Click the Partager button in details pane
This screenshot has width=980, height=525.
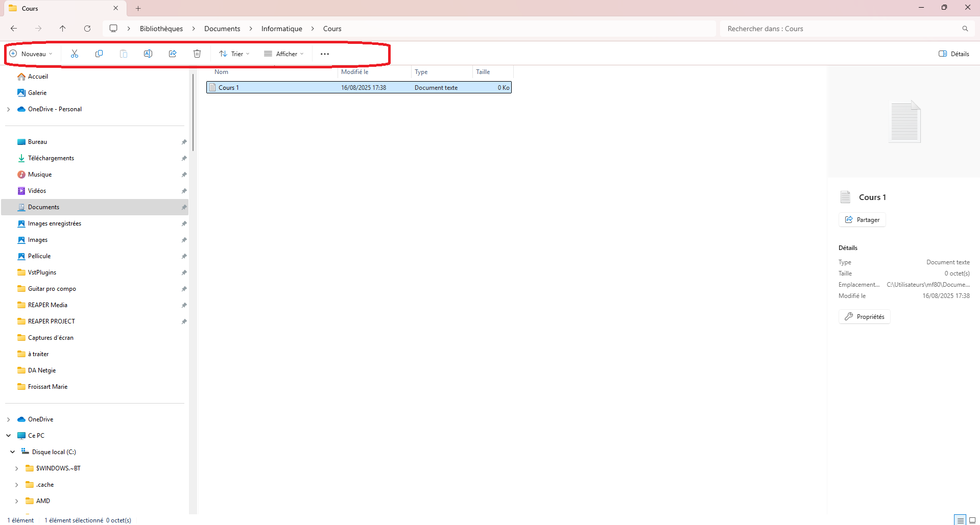pos(862,219)
